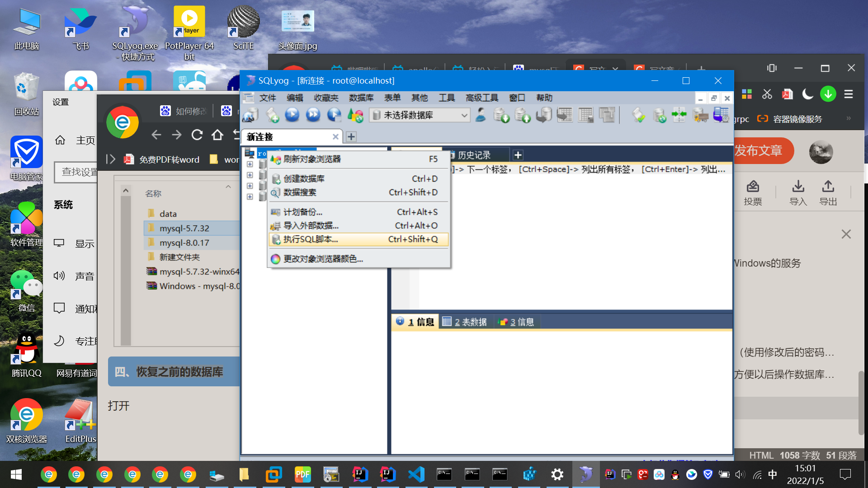
Task: Open 免费PDF转word bookmark
Action: click(162, 160)
